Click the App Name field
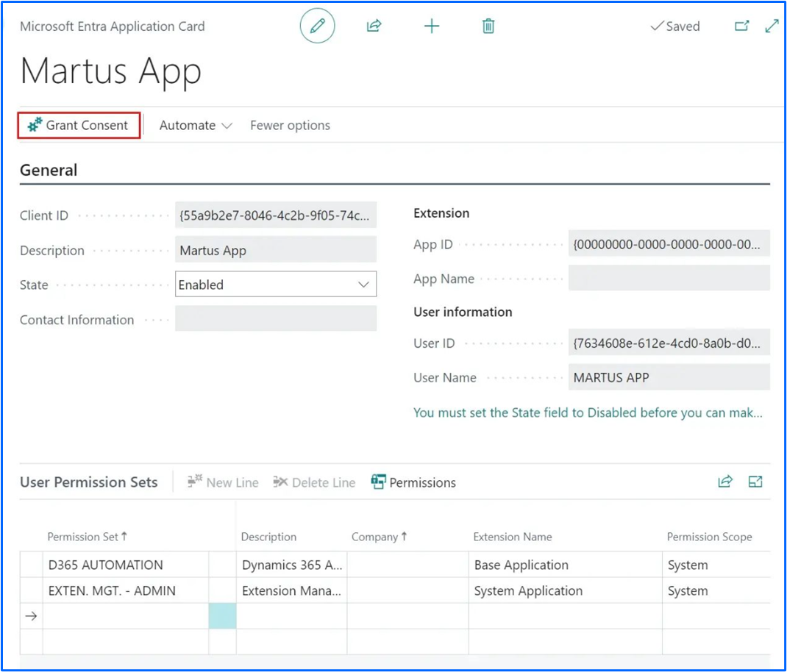Viewport: 787px width, 672px height. [669, 278]
